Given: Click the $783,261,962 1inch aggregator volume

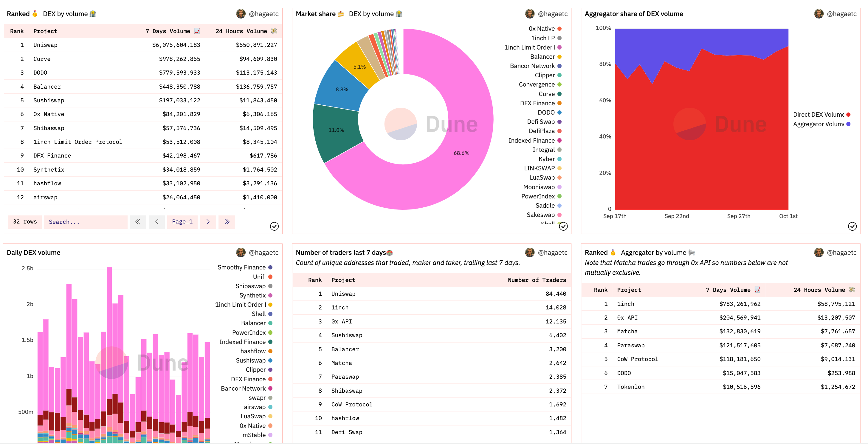Looking at the screenshot, I should [x=740, y=304].
